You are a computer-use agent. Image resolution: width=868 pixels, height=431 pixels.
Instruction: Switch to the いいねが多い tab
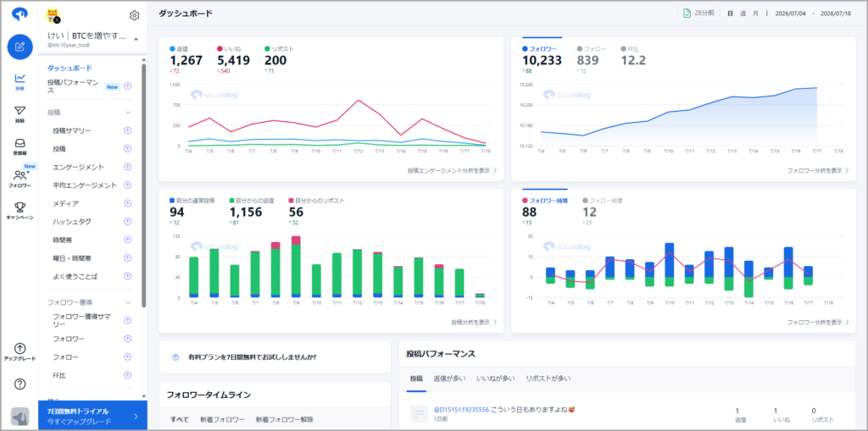pyautogui.click(x=495, y=379)
